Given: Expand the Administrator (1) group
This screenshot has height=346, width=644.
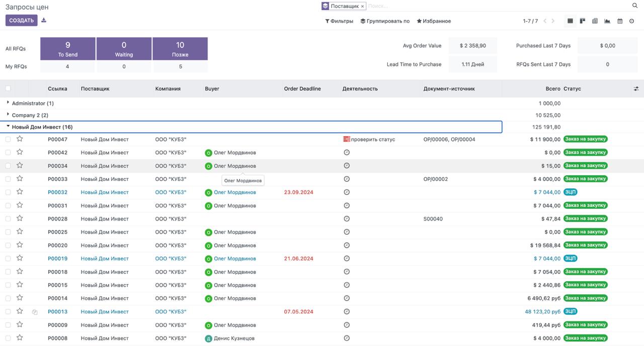Looking at the screenshot, I should 33,103.
